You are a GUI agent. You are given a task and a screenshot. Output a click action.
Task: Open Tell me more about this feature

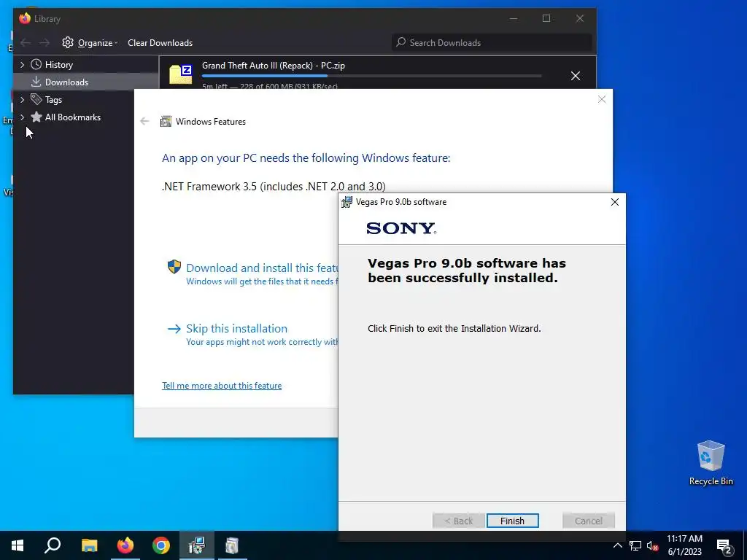[x=222, y=386]
